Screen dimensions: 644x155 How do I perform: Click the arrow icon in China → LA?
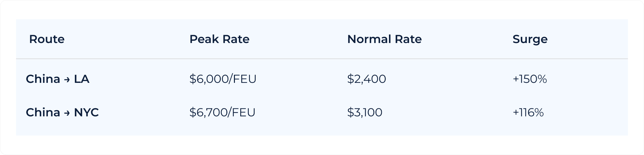coord(67,80)
